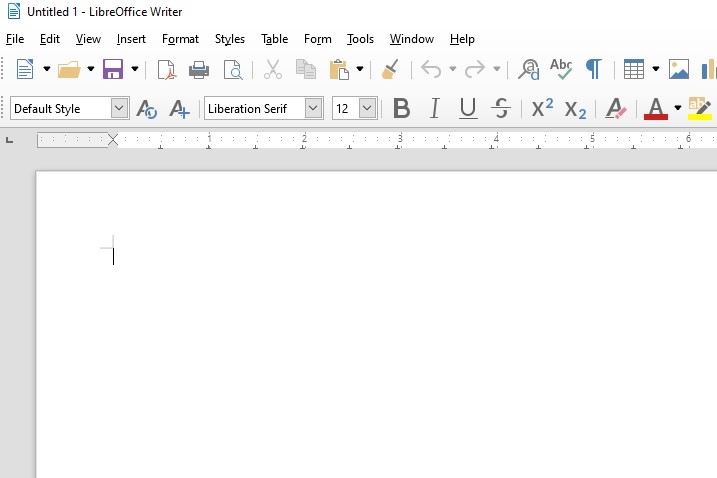Click the Clear Direct Formatting icon
This screenshot has height=478, width=717.
[616, 108]
